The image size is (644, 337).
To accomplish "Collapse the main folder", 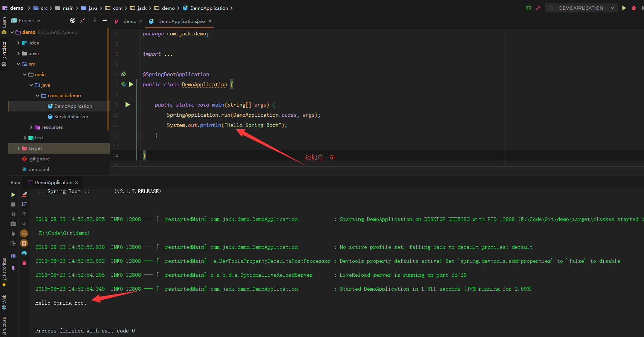I will click(x=25, y=75).
